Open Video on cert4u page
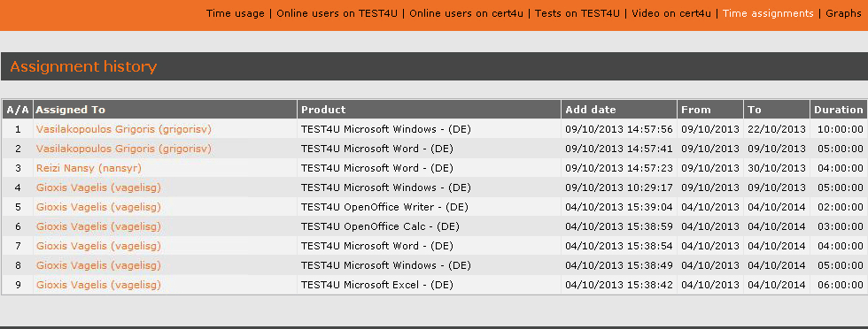 (671, 13)
